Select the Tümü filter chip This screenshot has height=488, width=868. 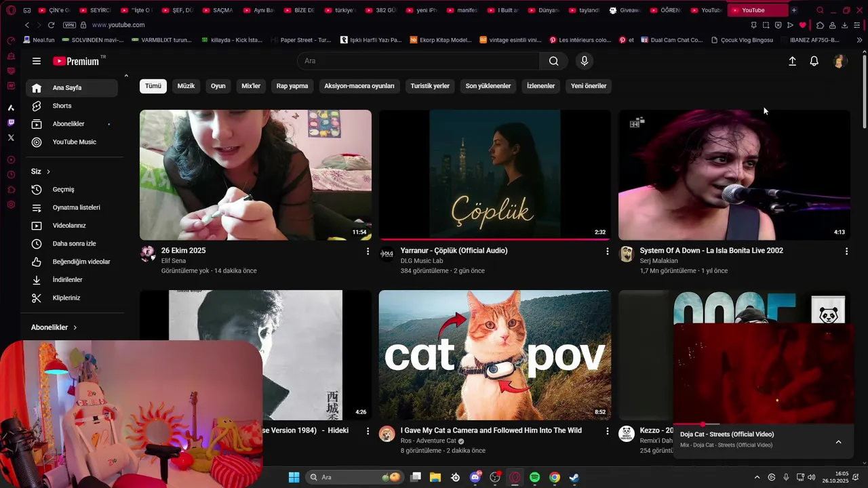point(153,86)
